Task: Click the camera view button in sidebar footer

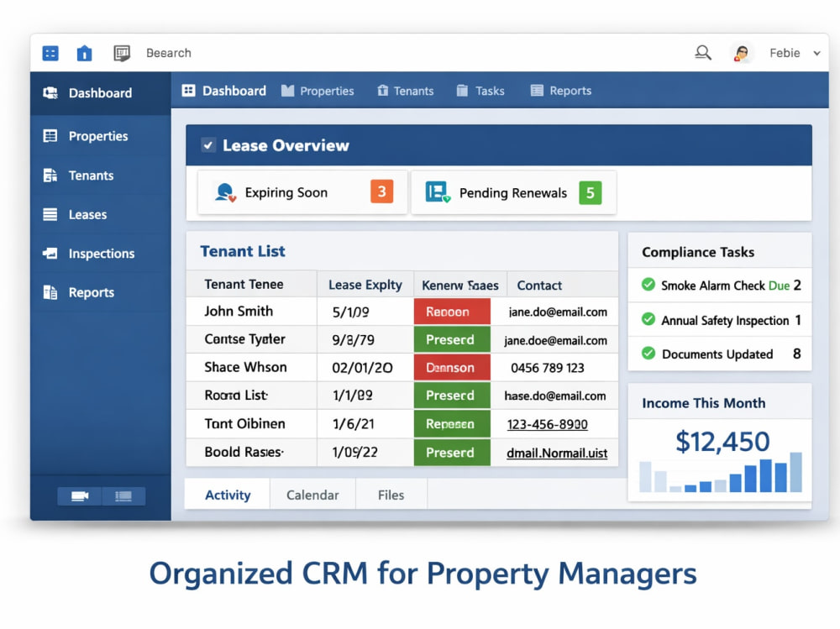Action: pyautogui.click(x=79, y=496)
